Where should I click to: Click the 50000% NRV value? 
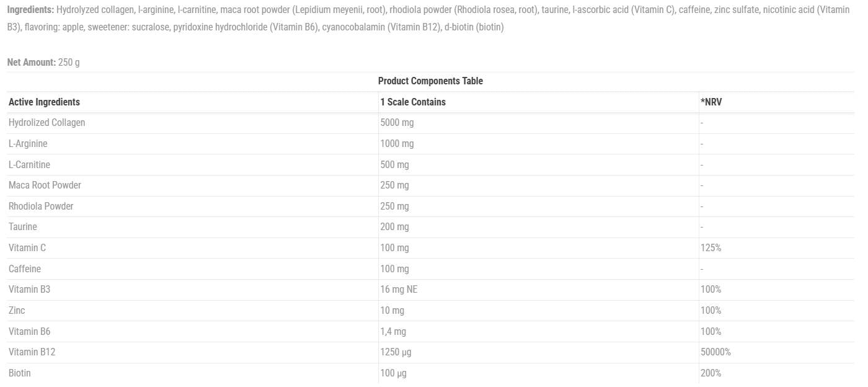click(715, 352)
